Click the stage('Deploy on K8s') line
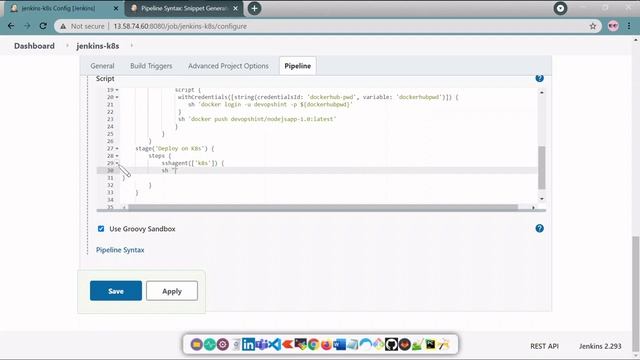This screenshot has height=360, width=640. coord(175,149)
